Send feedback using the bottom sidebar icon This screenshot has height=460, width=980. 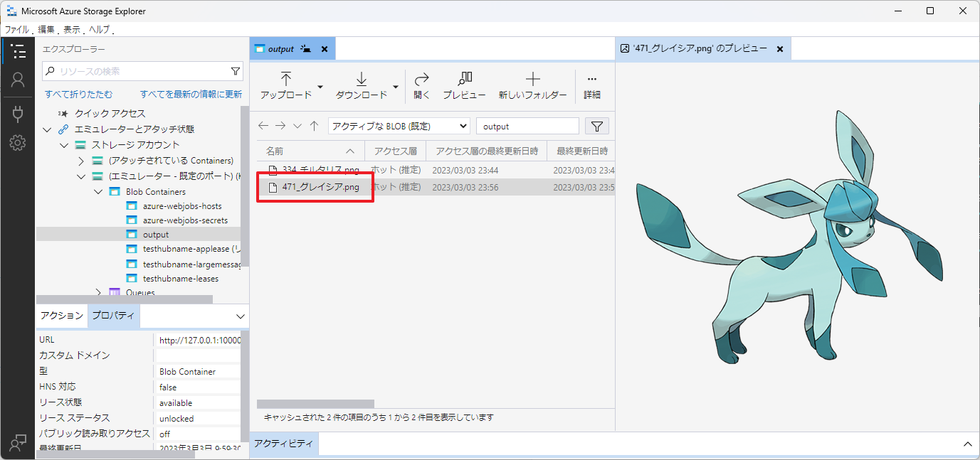pyautogui.click(x=18, y=442)
